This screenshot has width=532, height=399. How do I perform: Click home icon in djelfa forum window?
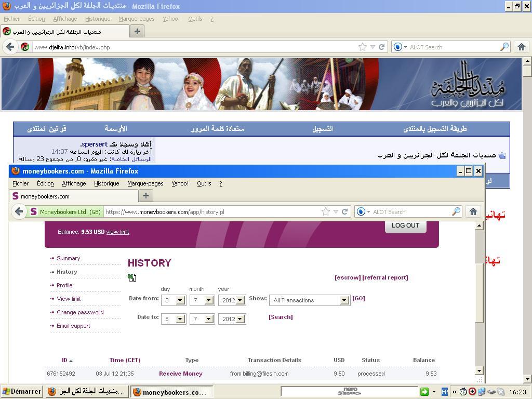pyautogui.click(x=522, y=47)
